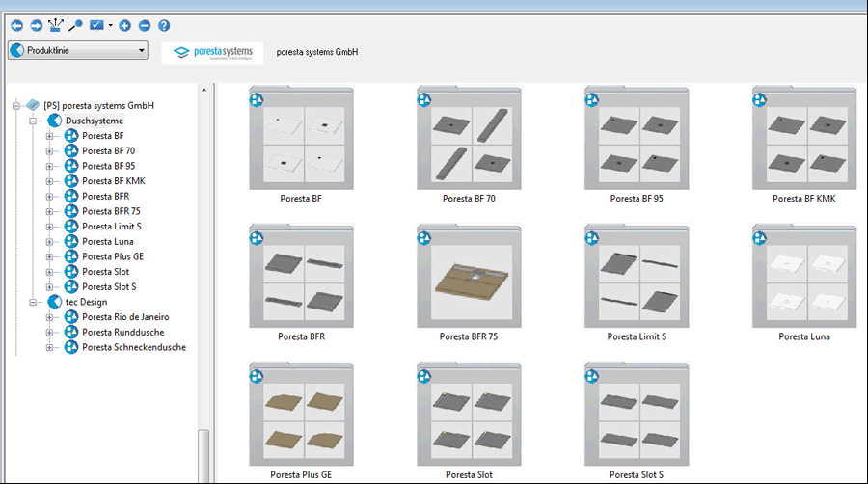Click the Poresta BFR tree icon

tap(70, 196)
